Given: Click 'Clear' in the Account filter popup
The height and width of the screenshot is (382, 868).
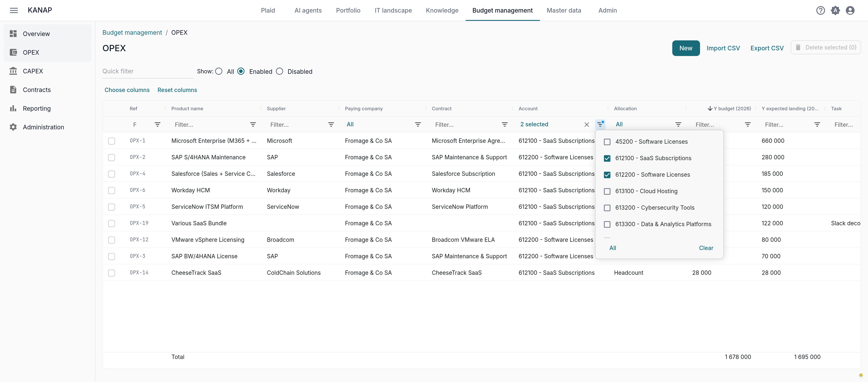Looking at the screenshot, I should pos(706,248).
